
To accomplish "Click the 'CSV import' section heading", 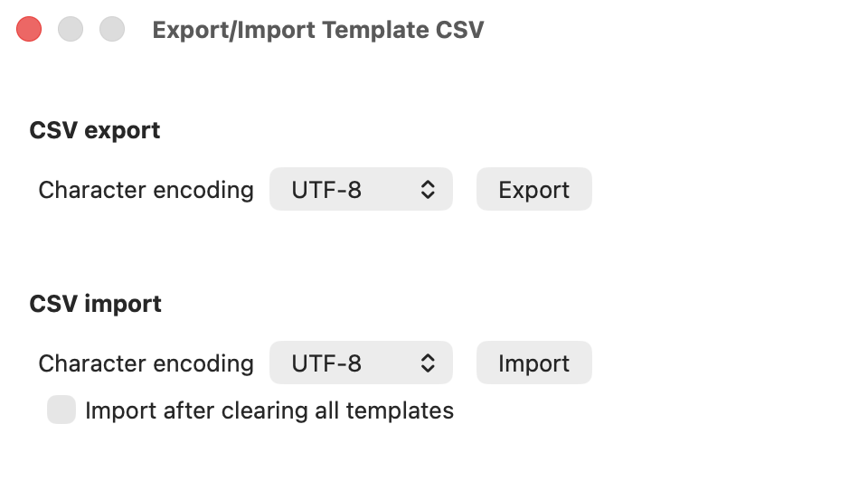I will coord(95,305).
